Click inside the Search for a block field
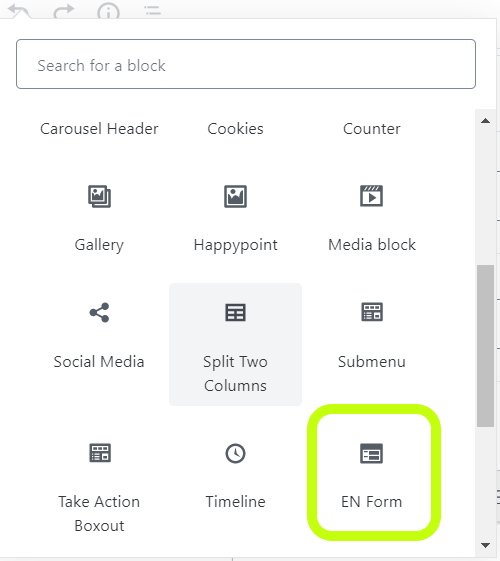This screenshot has height=561, width=500. click(x=246, y=64)
